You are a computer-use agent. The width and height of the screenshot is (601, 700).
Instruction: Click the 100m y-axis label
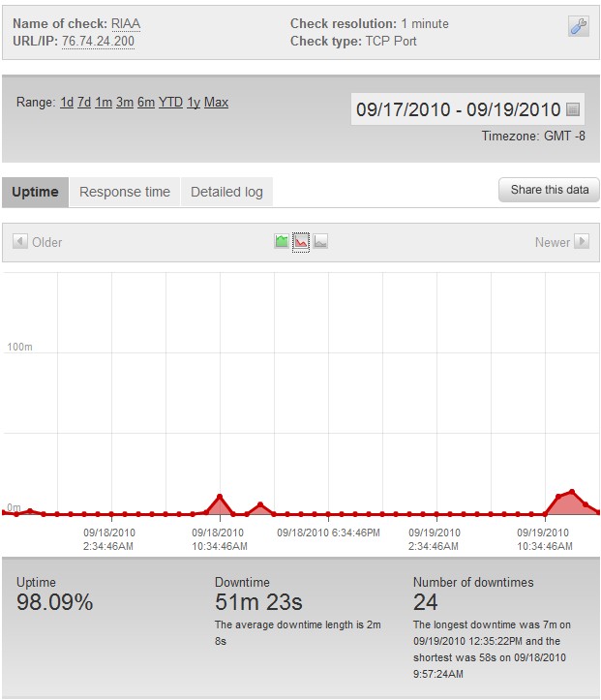[19, 347]
